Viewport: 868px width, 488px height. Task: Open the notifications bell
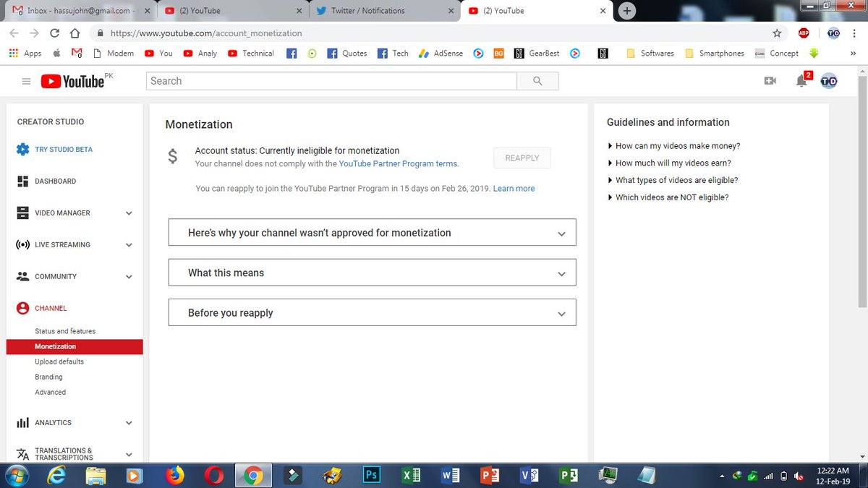coord(802,80)
